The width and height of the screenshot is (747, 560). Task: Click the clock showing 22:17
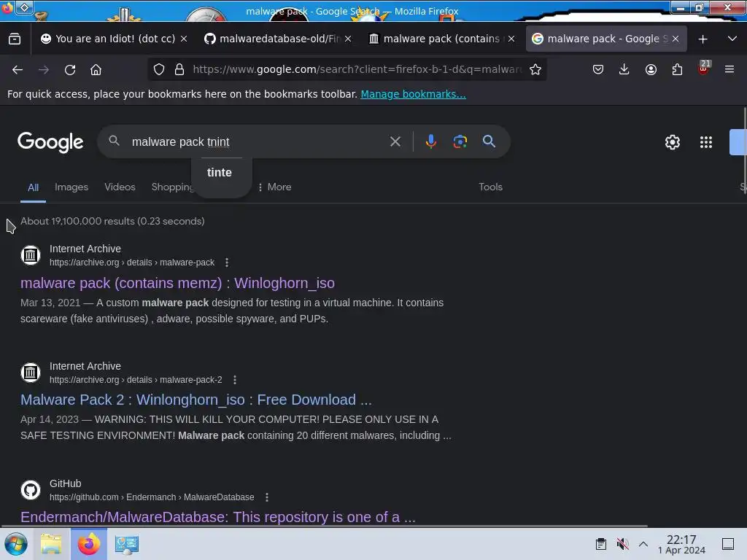coord(681,544)
